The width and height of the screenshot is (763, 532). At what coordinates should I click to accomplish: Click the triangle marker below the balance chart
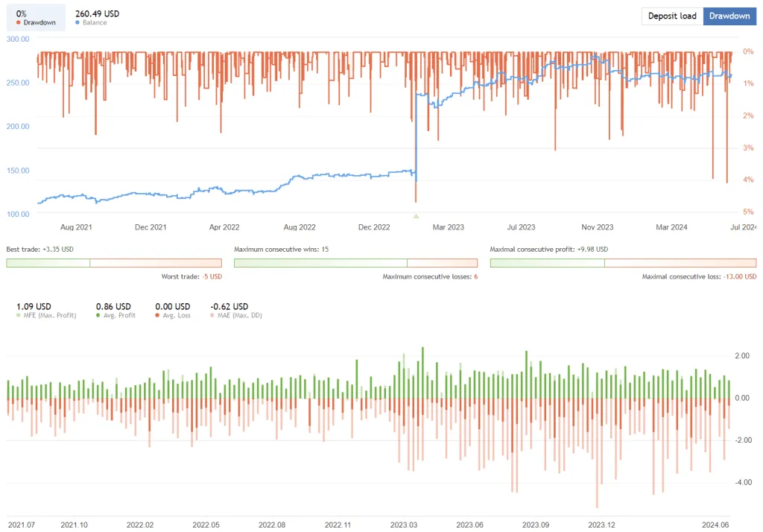[417, 217]
